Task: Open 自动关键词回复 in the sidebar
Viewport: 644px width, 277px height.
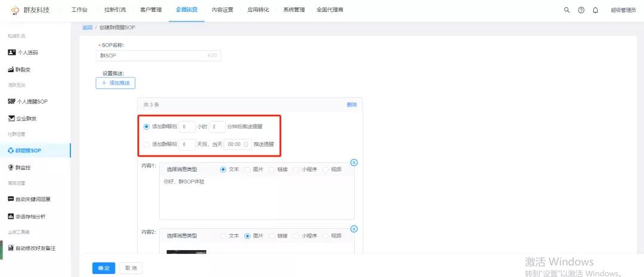Action: point(33,199)
